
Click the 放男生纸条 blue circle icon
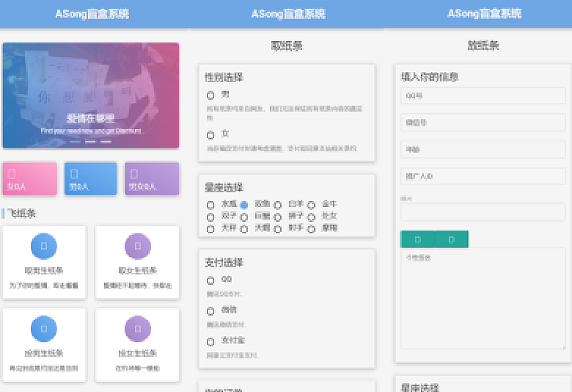(44, 328)
